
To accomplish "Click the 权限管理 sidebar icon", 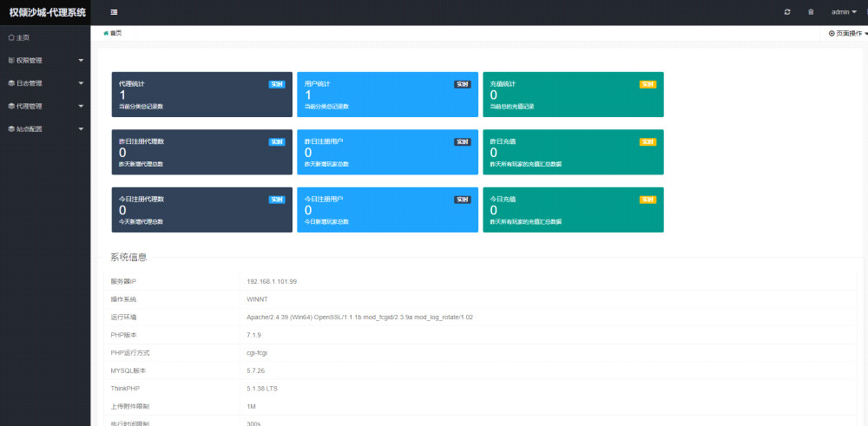I will click(x=10, y=61).
